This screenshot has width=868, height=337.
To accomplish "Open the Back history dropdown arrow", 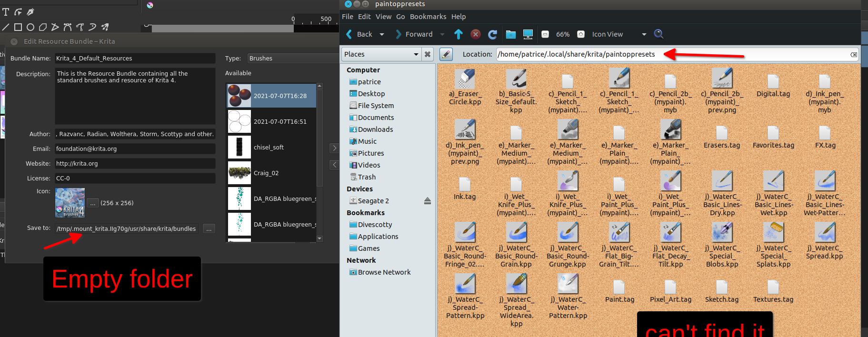I will click(x=382, y=34).
